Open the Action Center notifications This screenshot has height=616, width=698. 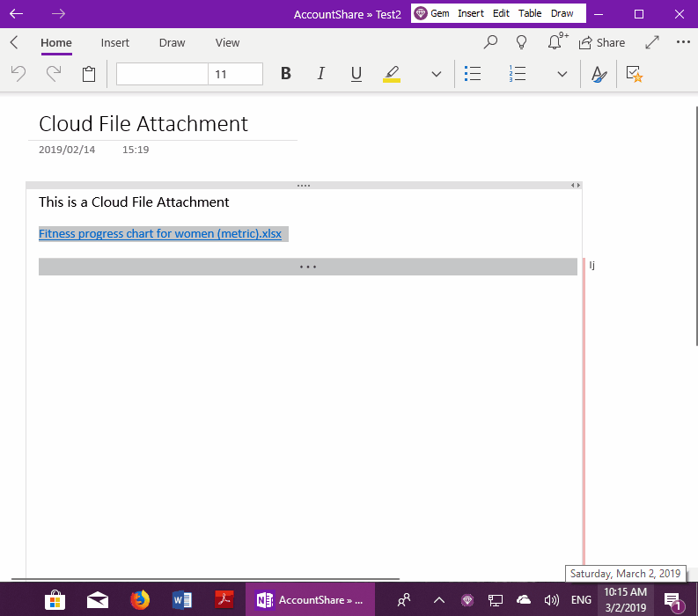674,601
